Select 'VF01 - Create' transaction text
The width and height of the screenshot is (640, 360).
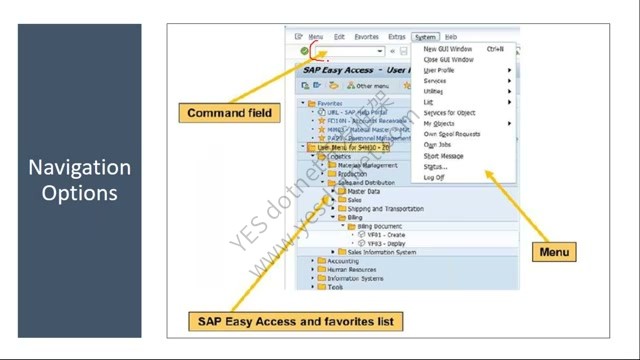point(386,235)
